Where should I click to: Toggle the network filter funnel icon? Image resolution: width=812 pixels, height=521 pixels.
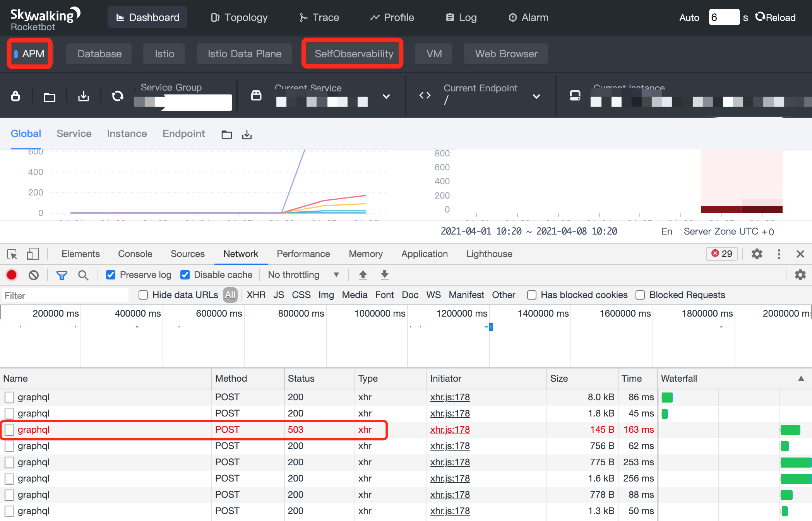click(x=62, y=275)
